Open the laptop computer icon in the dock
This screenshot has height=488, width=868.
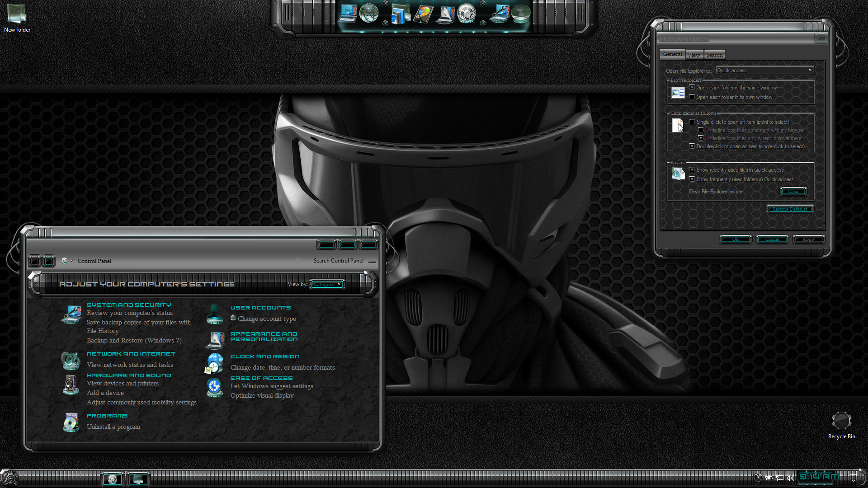coord(348,14)
